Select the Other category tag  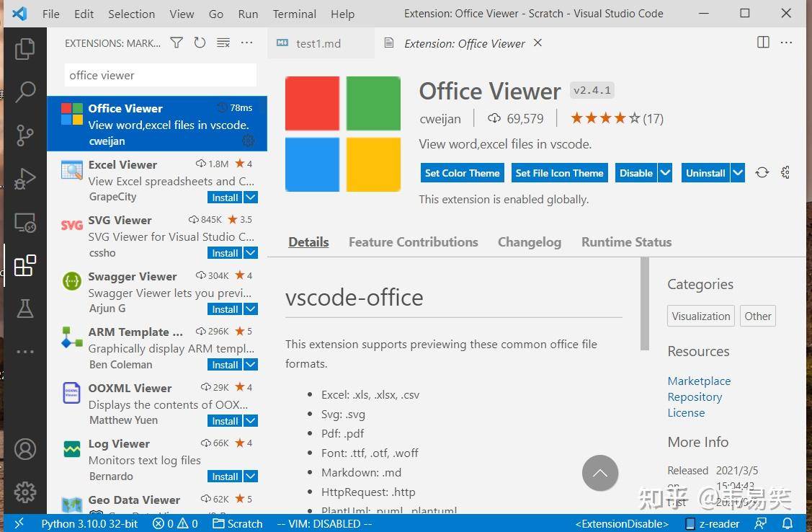point(758,316)
